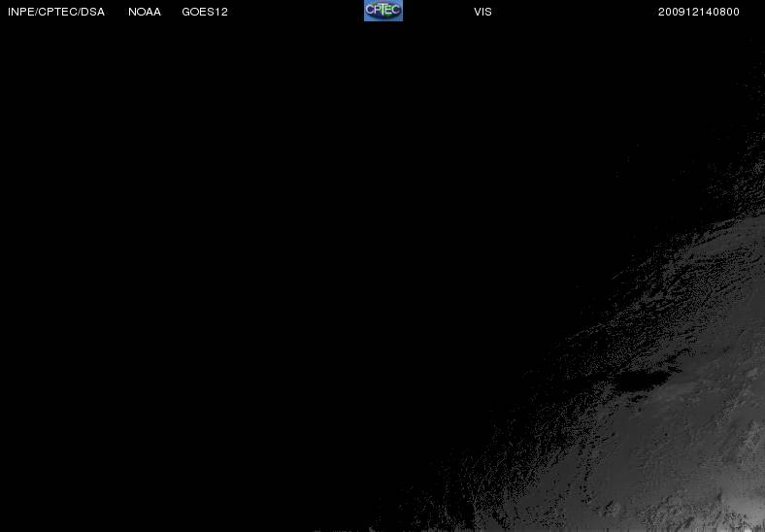Select the INPE/CPTEC/DSA header text
Screen dimensions: 765x532
pos(56,12)
